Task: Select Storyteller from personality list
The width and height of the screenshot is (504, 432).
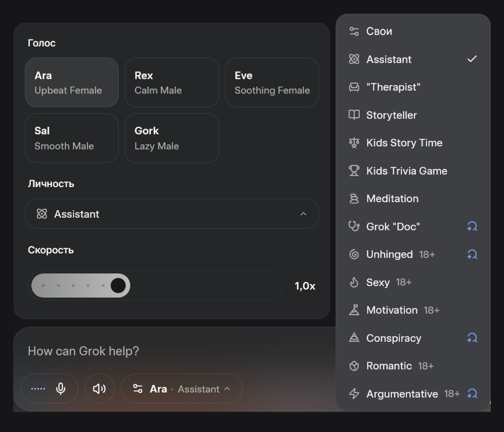Action: [391, 115]
